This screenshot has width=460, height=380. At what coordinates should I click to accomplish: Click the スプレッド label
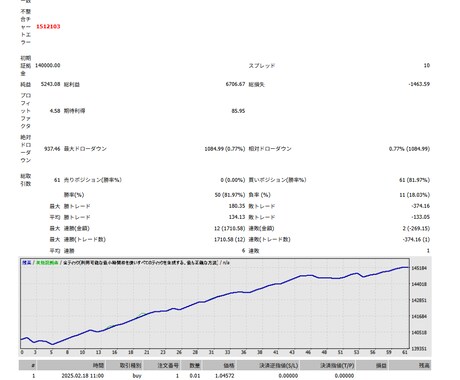tap(262, 66)
